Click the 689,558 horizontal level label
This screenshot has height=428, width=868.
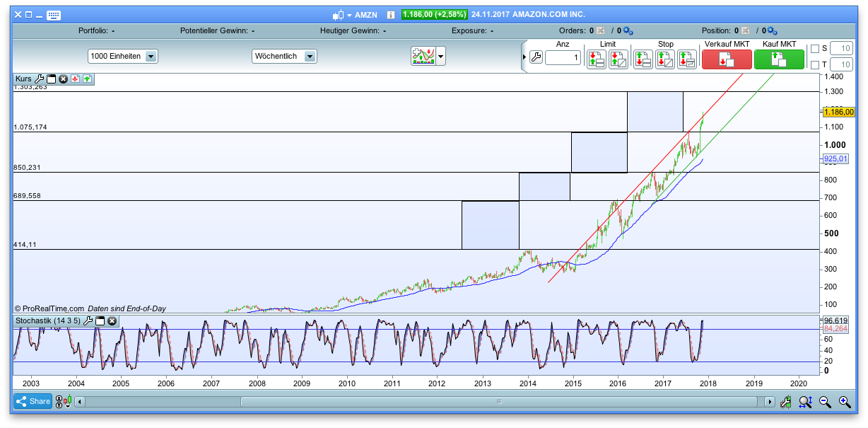point(27,196)
